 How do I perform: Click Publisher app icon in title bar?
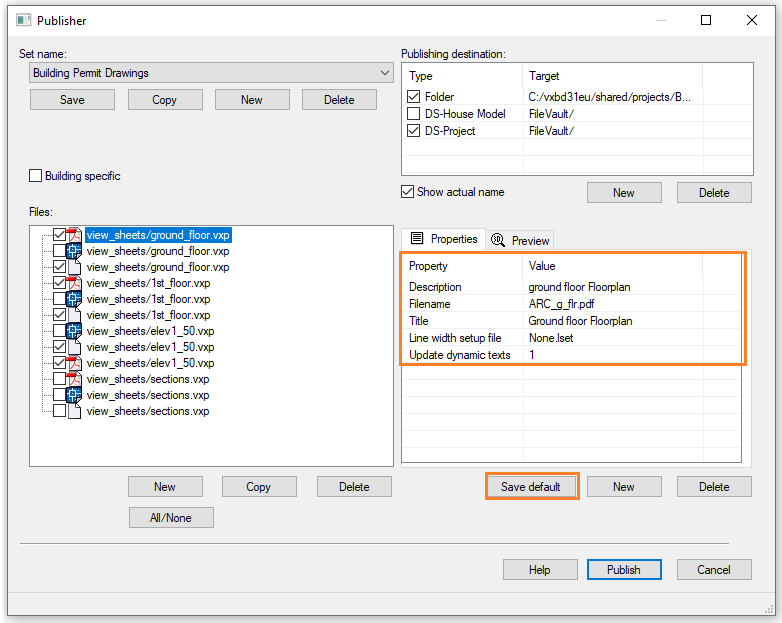[x=23, y=20]
